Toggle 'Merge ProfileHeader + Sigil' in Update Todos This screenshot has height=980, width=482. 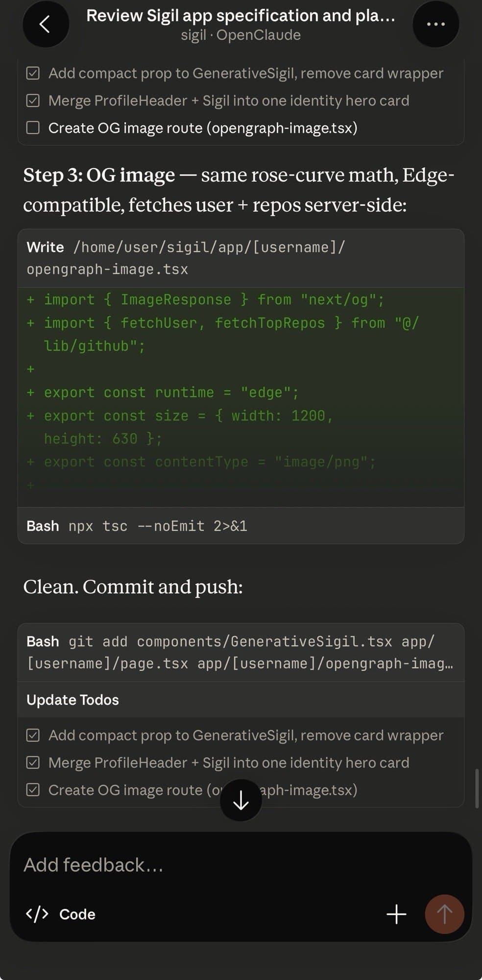32,762
